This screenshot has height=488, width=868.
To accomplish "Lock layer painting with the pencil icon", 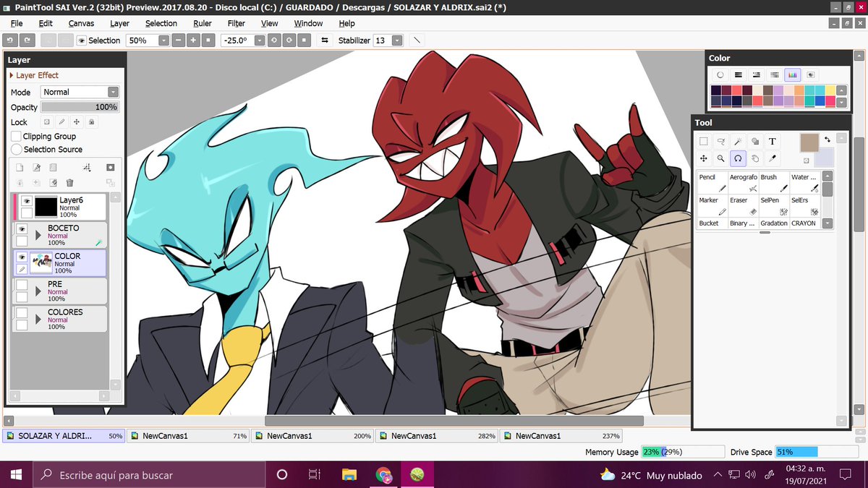I will tap(61, 122).
